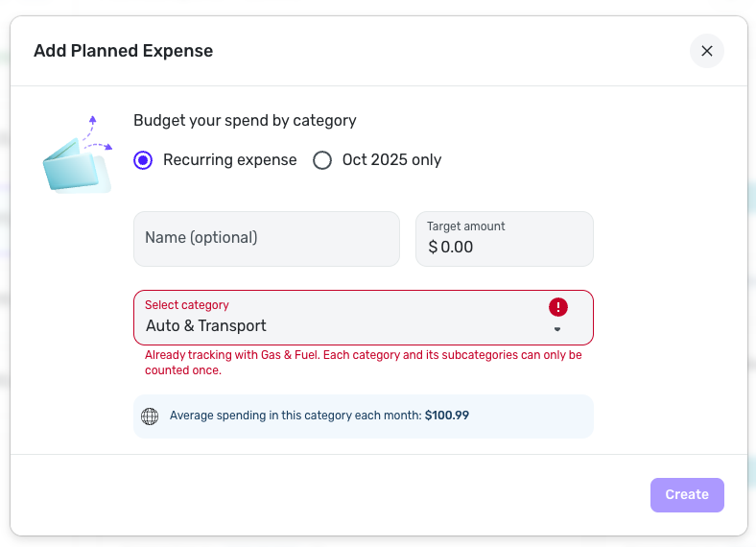The height and width of the screenshot is (547, 756).
Task: Click the Gas & Fuel error message
Action: 363,362
